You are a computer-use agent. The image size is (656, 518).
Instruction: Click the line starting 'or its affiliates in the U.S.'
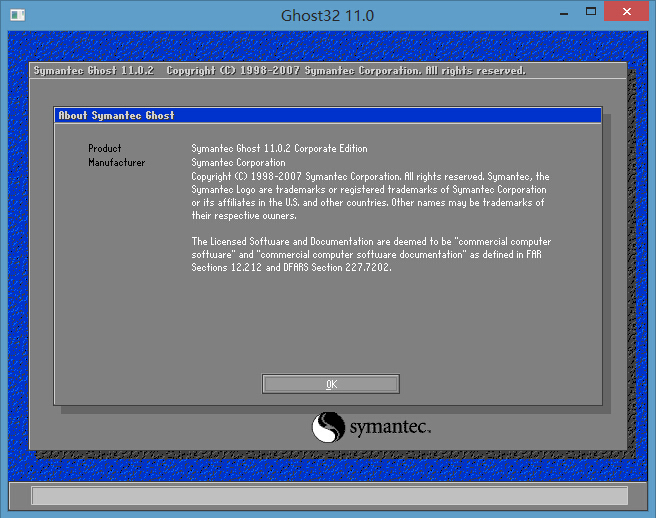[x=368, y=203]
